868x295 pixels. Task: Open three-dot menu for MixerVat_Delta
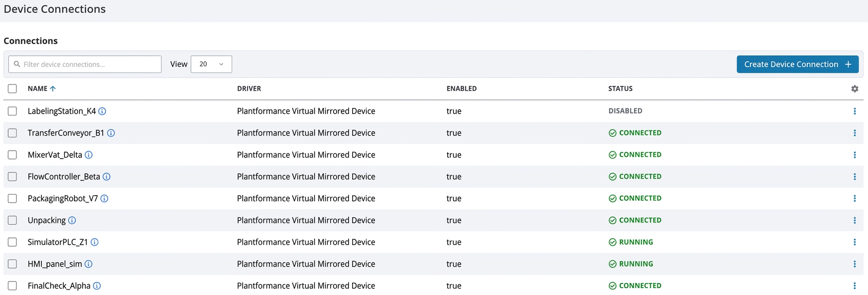855,155
